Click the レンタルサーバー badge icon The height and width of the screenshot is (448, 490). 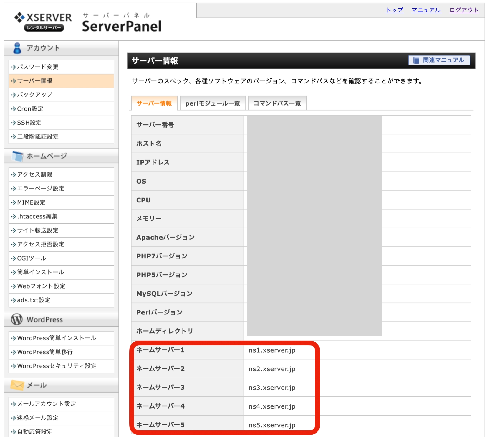click(x=44, y=27)
